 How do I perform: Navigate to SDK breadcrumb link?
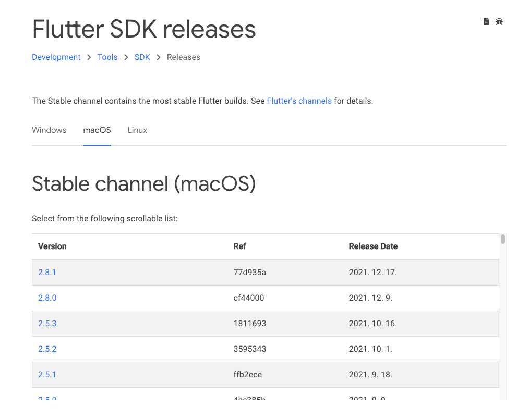pyautogui.click(x=142, y=57)
